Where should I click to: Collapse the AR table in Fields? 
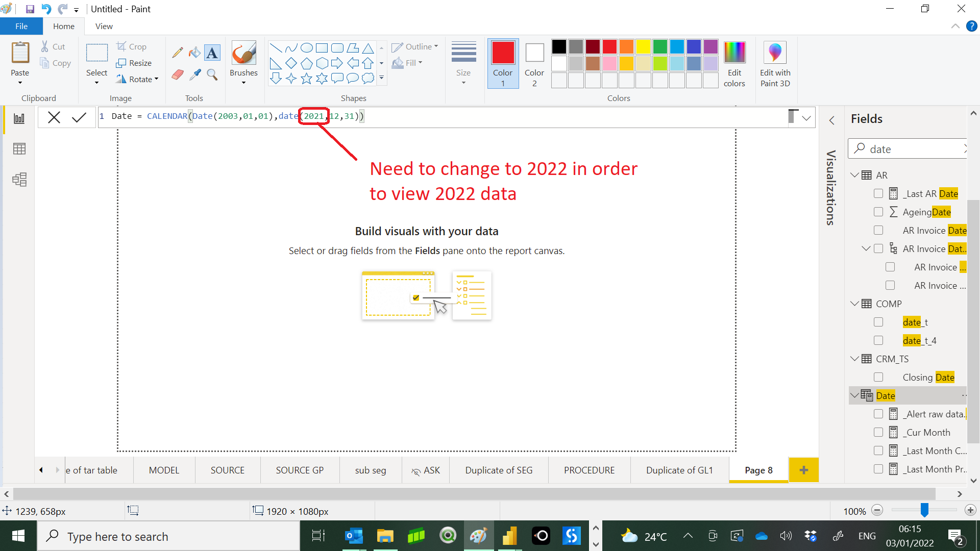point(854,175)
